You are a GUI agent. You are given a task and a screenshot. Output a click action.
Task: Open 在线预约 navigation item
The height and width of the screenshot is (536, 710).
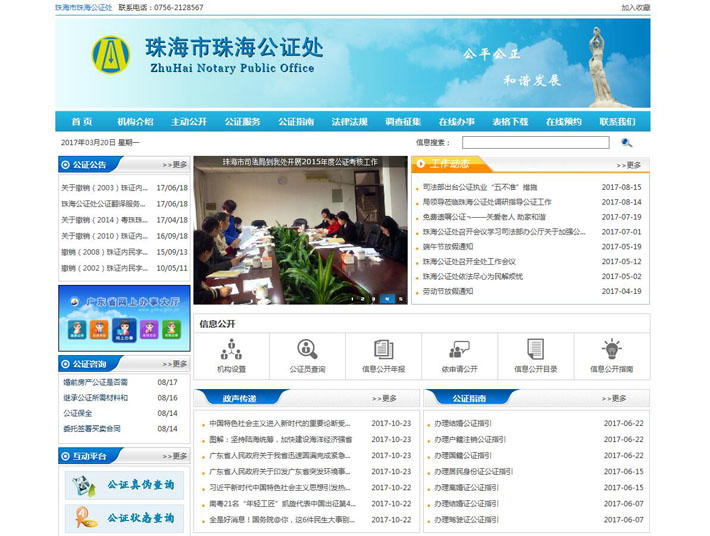pos(563,122)
